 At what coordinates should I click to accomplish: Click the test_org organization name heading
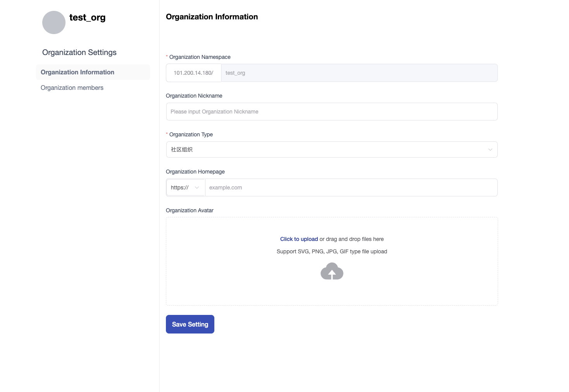[x=88, y=18]
